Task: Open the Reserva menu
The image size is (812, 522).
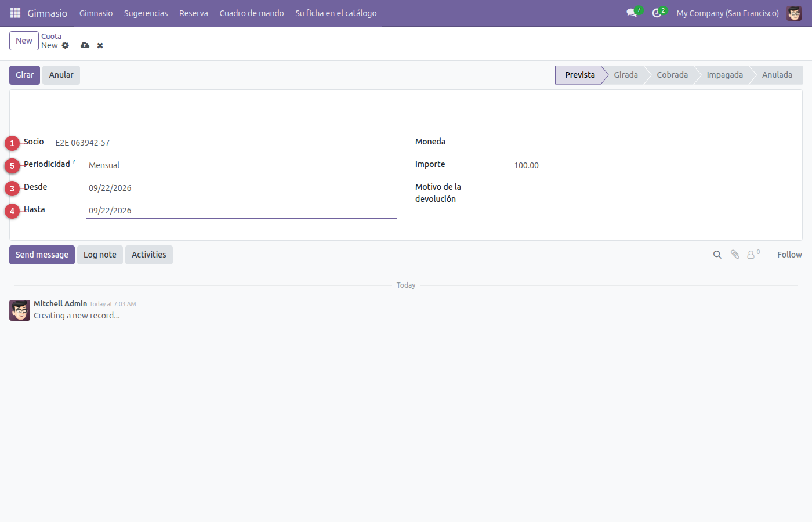Action: [x=194, y=13]
